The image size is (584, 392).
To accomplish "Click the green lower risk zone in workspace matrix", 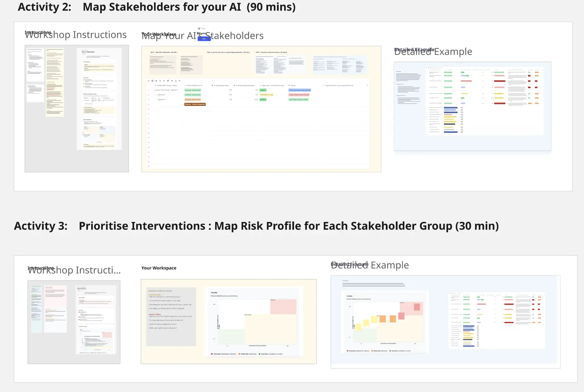I will point(231,336).
